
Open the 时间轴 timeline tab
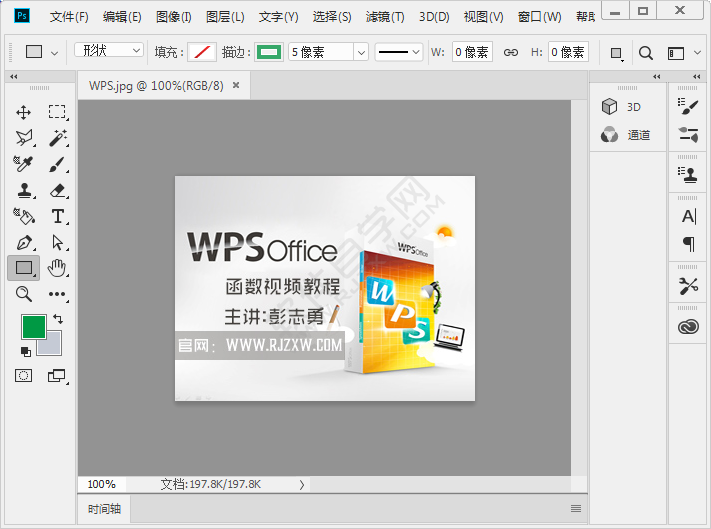tap(104, 509)
